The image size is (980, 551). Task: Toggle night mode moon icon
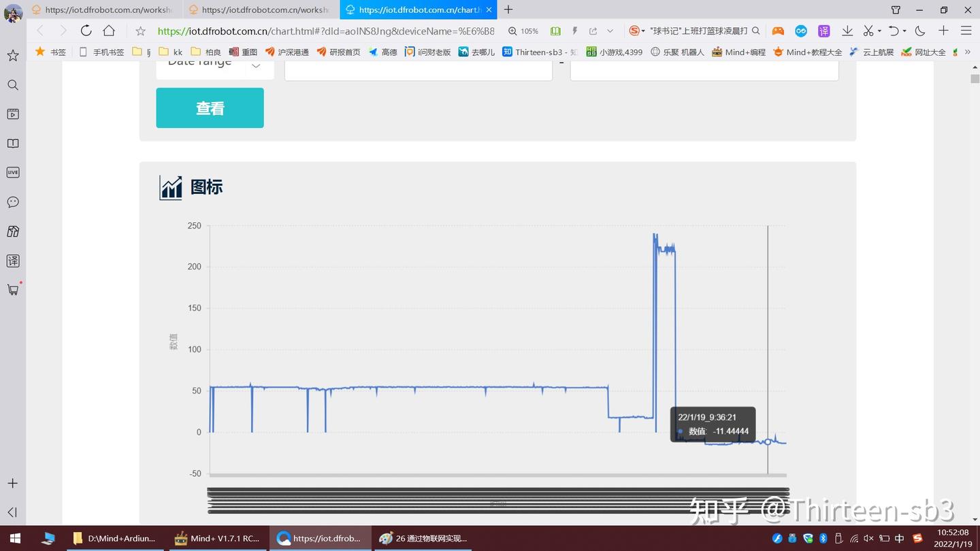click(920, 31)
